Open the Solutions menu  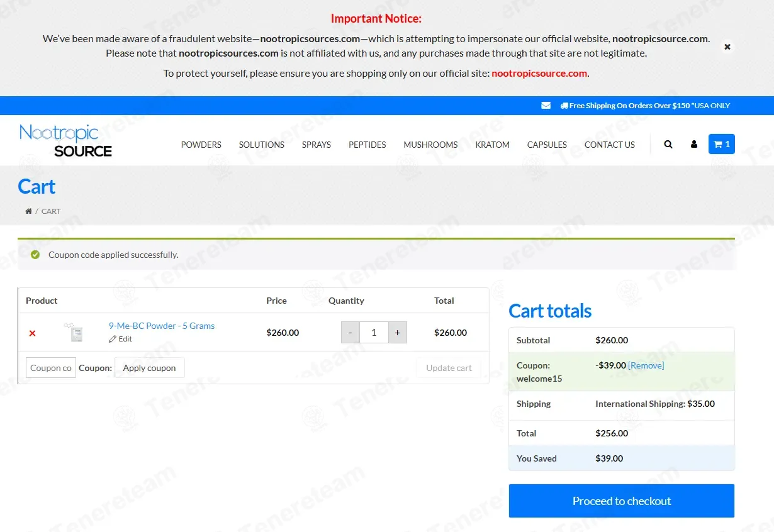pyautogui.click(x=262, y=145)
